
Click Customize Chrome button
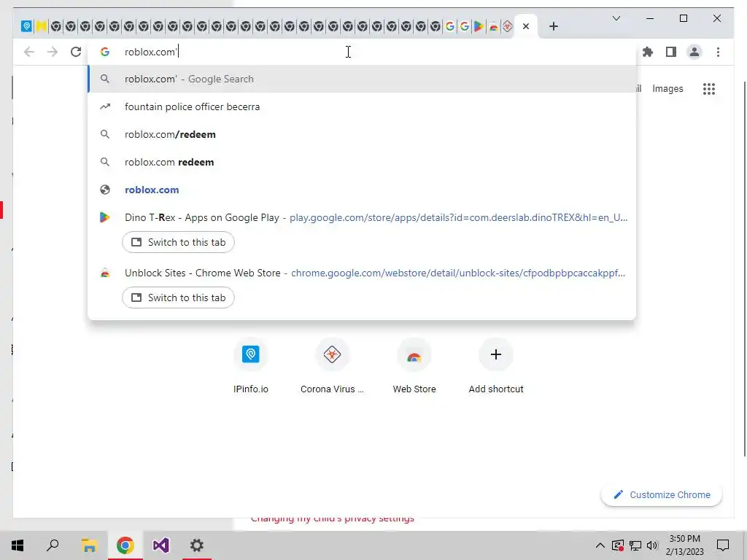coord(662,495)
